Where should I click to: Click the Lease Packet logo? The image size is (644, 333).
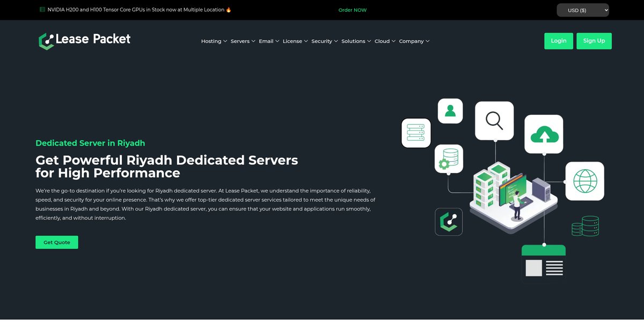click(x=84, y=40)
